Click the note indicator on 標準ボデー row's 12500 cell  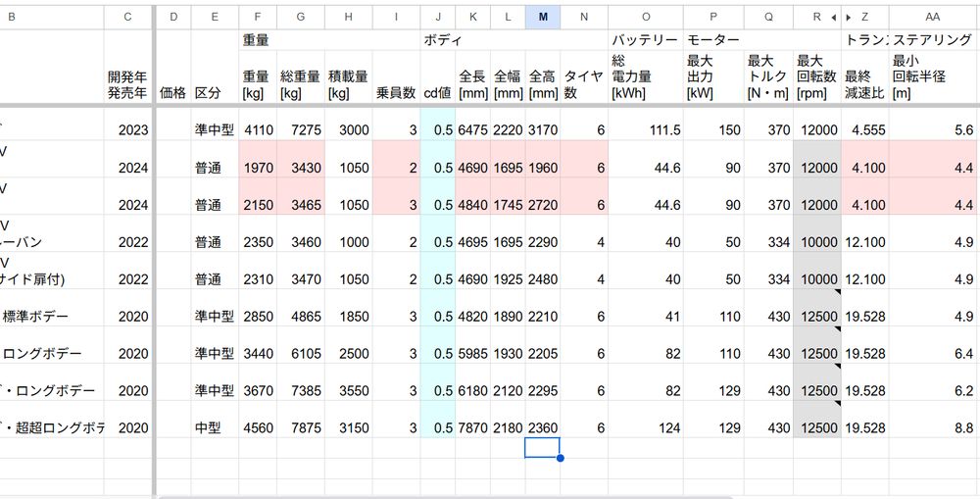(x=838, y=293)
